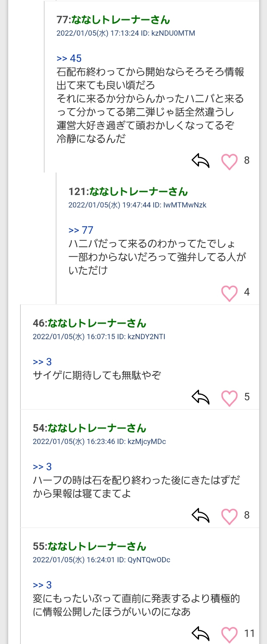This screenshot has height=644, width=267.
Task: Like comment 55 with heart icon
Action: [x=229, y=634]
